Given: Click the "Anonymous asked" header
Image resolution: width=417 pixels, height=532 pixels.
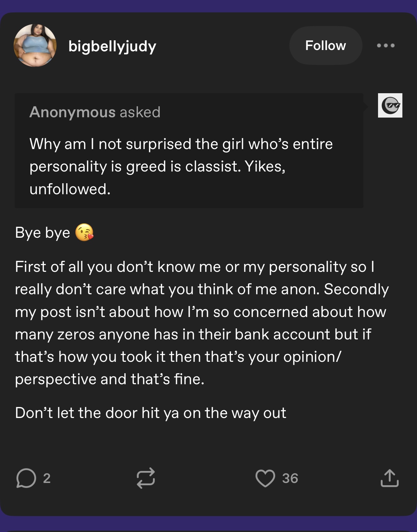Looking at the screenshot, I should tap(95, 112).
